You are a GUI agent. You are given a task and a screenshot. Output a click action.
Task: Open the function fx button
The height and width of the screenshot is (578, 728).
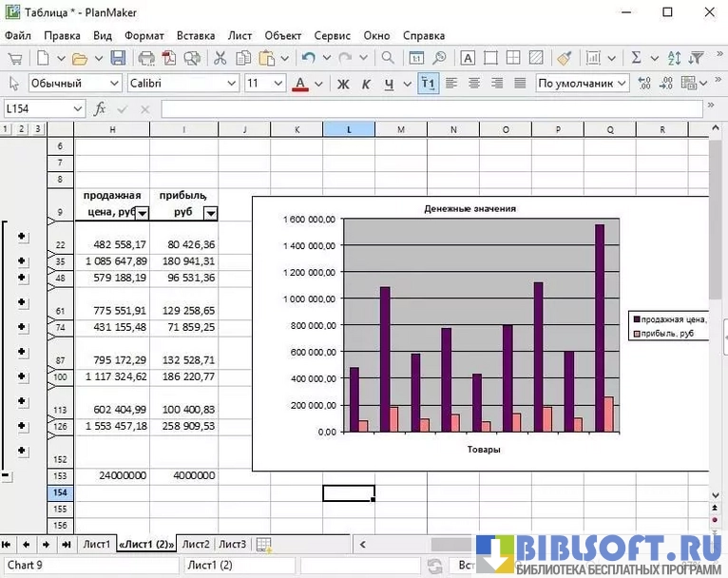101,109
